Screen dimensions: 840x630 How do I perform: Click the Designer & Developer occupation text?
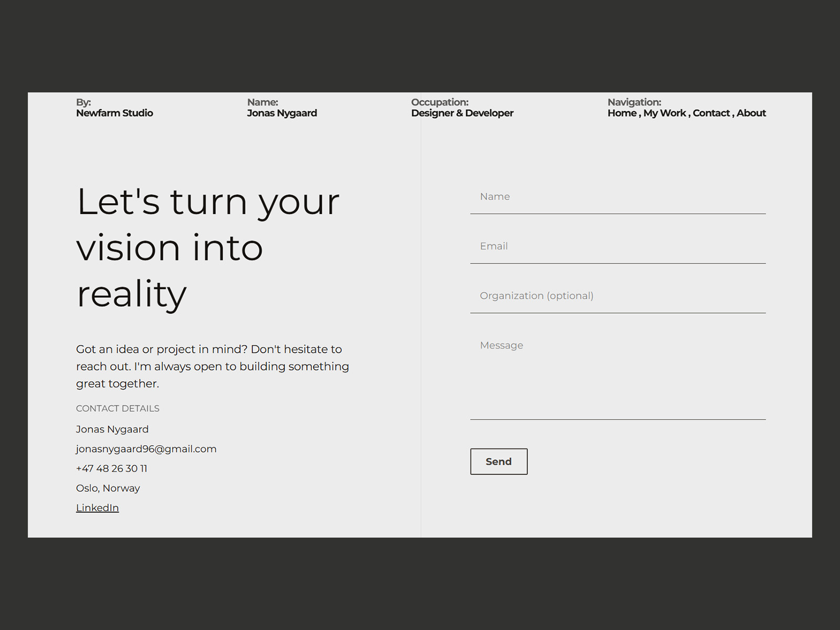pos(462,113)
